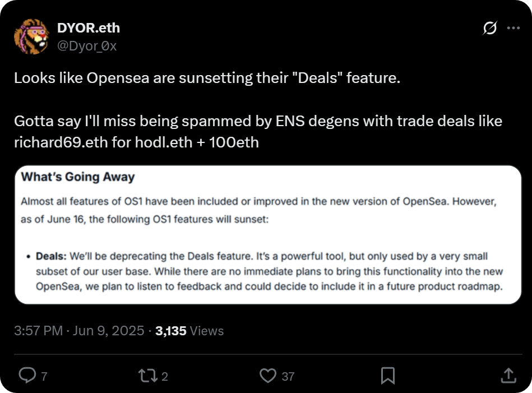Screen dimensions: 532x393
Task: Click the Grok icon near the top right
Action: click(x=489, y=28)
